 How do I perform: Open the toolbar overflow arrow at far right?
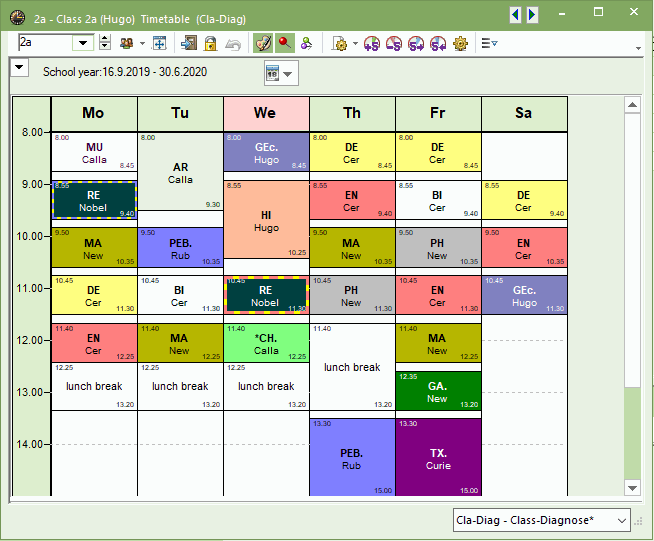(x=638, y=48)
